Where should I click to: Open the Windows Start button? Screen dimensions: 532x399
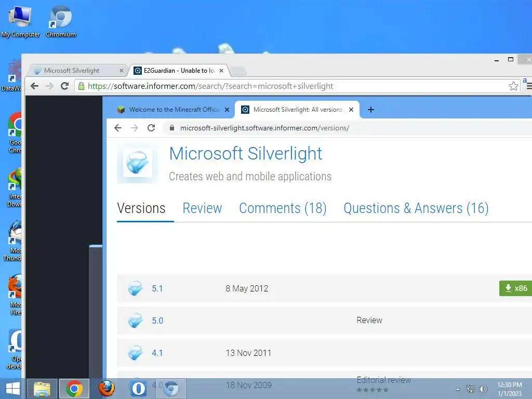(x=12, y=389)
